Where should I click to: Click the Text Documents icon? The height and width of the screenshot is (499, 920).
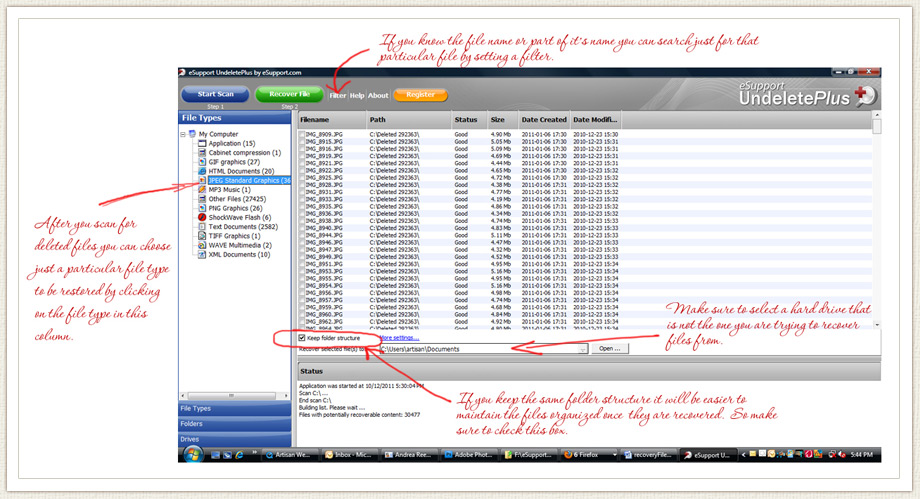click(x=202, y=227)
